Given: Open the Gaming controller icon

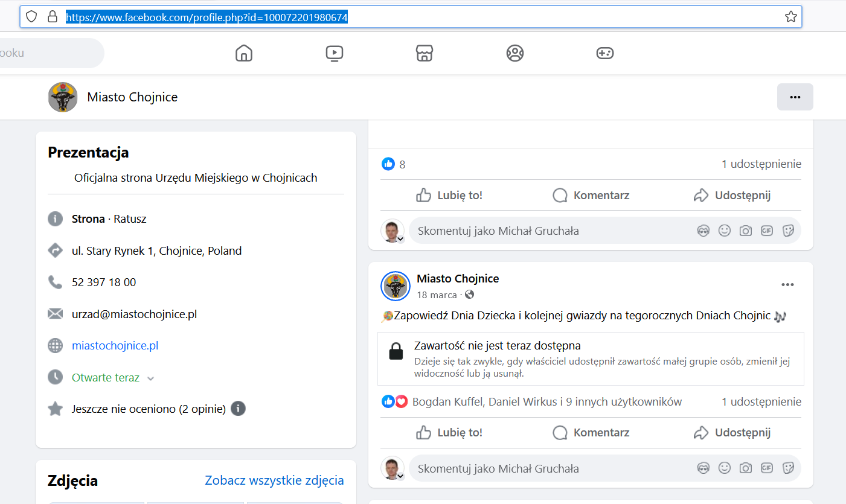Looking at the screenshot, I should pos(605,53).
